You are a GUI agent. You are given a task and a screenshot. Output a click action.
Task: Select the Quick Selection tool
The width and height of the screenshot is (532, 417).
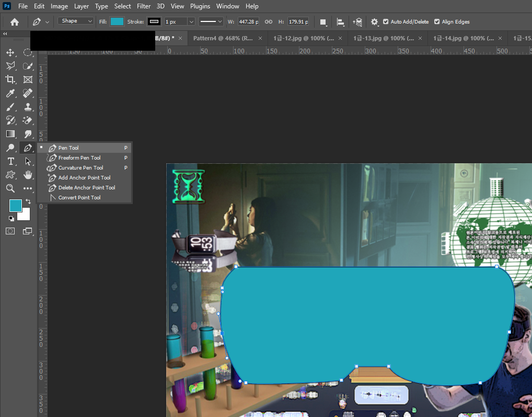(x=28, y=66)
